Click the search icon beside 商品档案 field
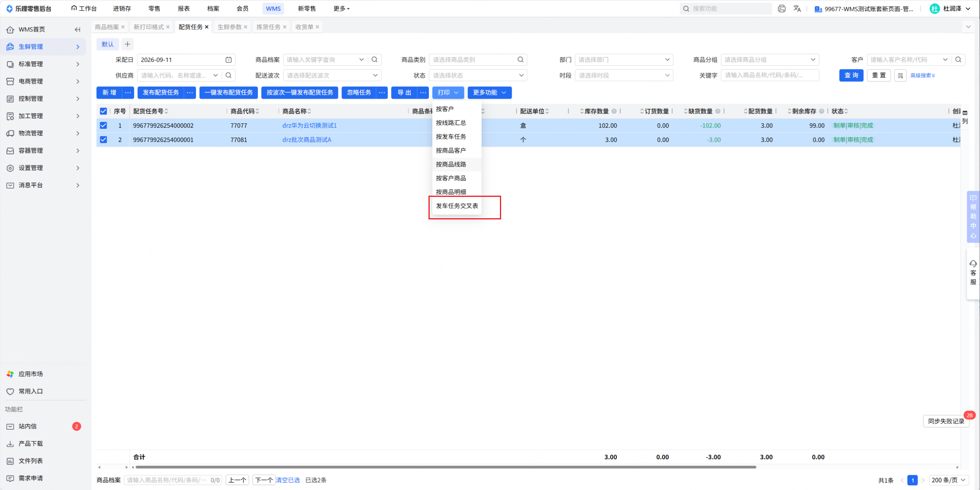The height and width of the screenshot is (490, 980). click(375, 60)
